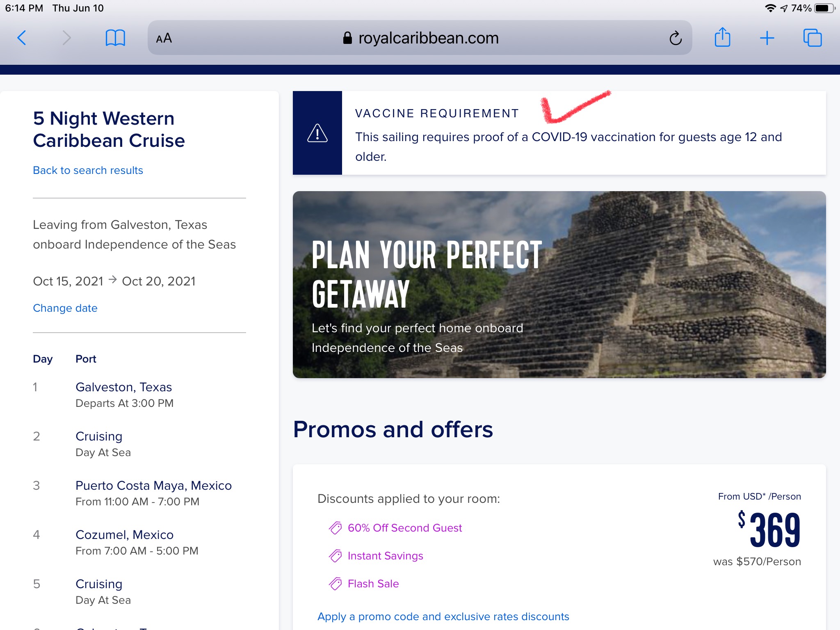Tap the vaccine requirement warning triangle
Screen dimensions: 840x630
pos(317,133)
